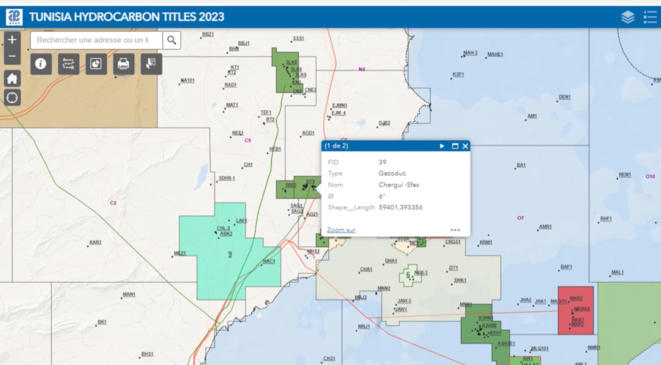This screenshot has height=365, width=661.
Task: Open the layer list icon in header
Action: (x=628, y=17)
